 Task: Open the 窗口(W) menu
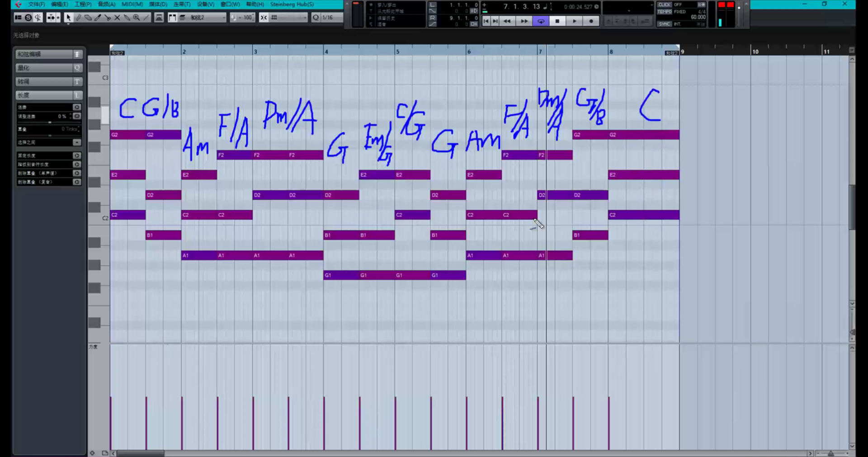(230, 4)
